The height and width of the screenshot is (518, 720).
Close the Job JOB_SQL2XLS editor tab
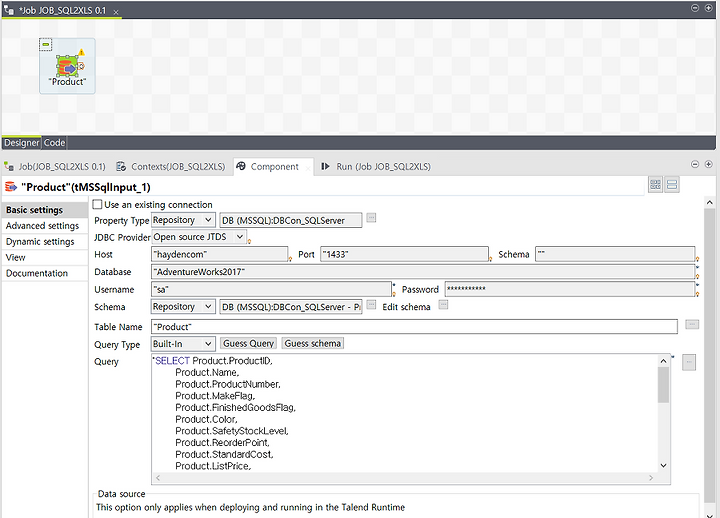click(x=116, y=11)
